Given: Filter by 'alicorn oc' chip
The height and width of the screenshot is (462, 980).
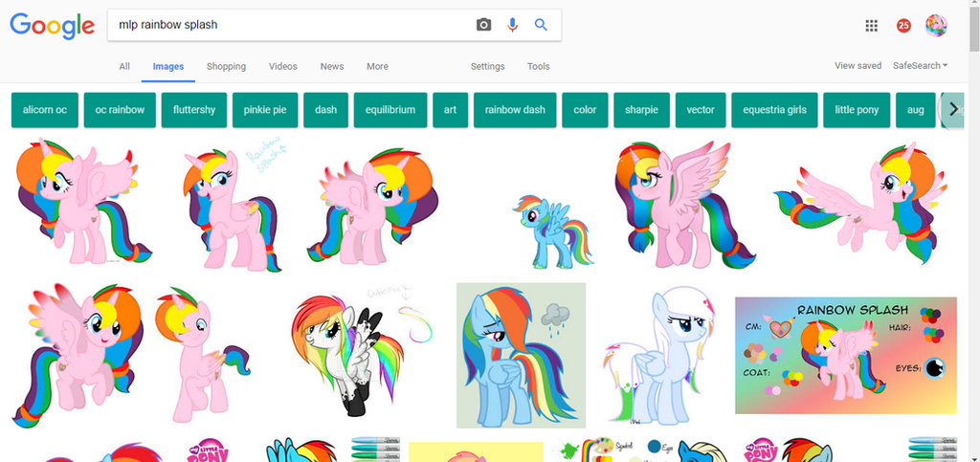Looking at the screenshot, I should click(45, 110).
